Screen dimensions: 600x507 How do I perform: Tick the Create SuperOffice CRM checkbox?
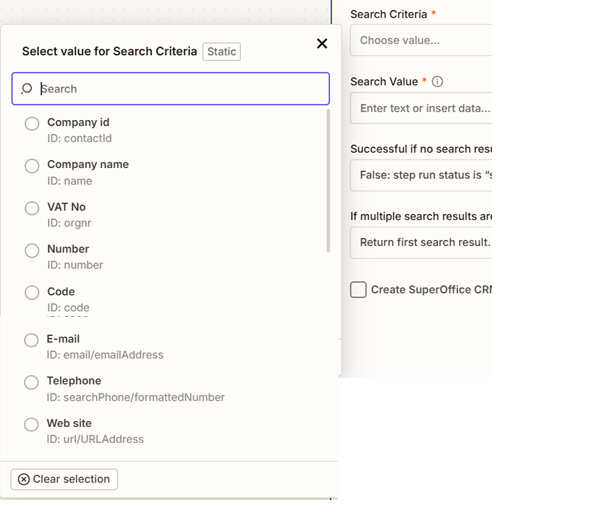[358, 290]
